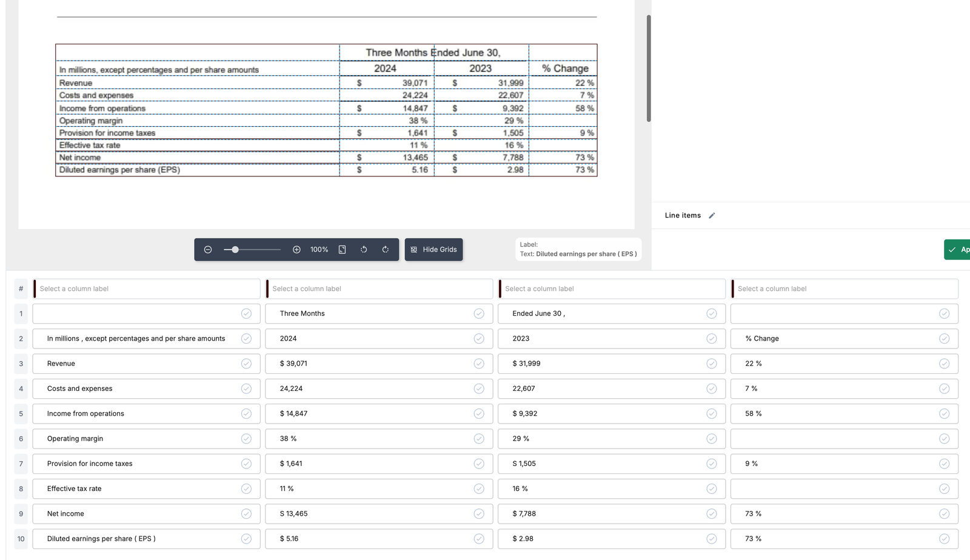Click the fit-to-screen icon
Image resolution: width=970 pixels, height=560 pixels.
pyautogui.click(x=342, y=249)
